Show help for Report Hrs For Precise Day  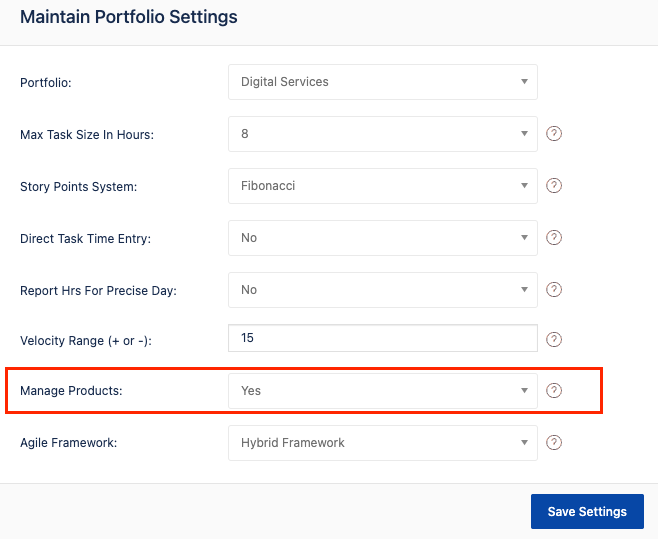pyautogui.click(x=554, y=290)
